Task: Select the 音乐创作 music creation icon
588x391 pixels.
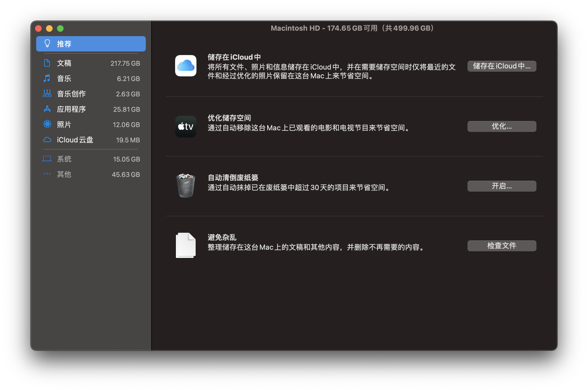Action: (47, 94)
